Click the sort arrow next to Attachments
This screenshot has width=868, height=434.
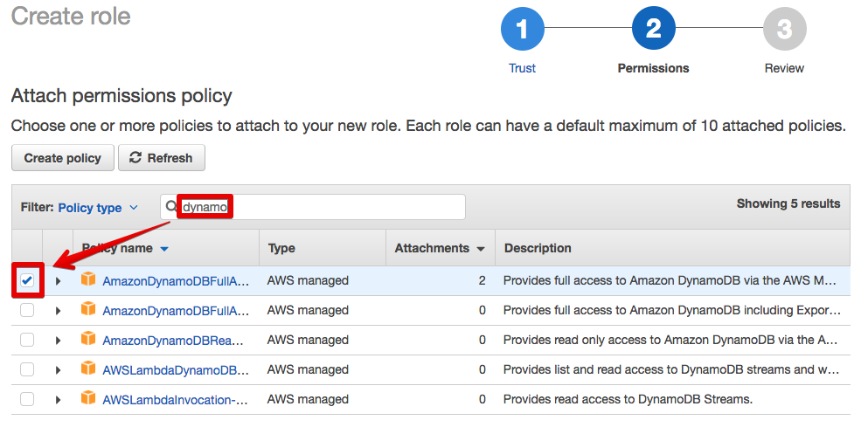(481, 250)
